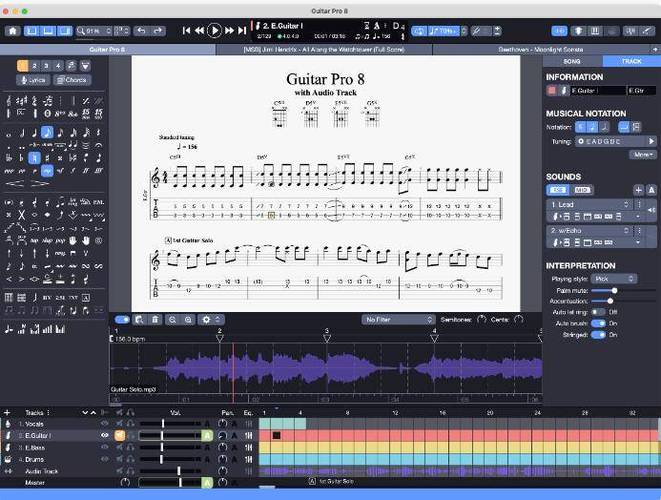Screen dimensions: 661x500
Task: Open the Chords editor
Action: pos(72,80)
